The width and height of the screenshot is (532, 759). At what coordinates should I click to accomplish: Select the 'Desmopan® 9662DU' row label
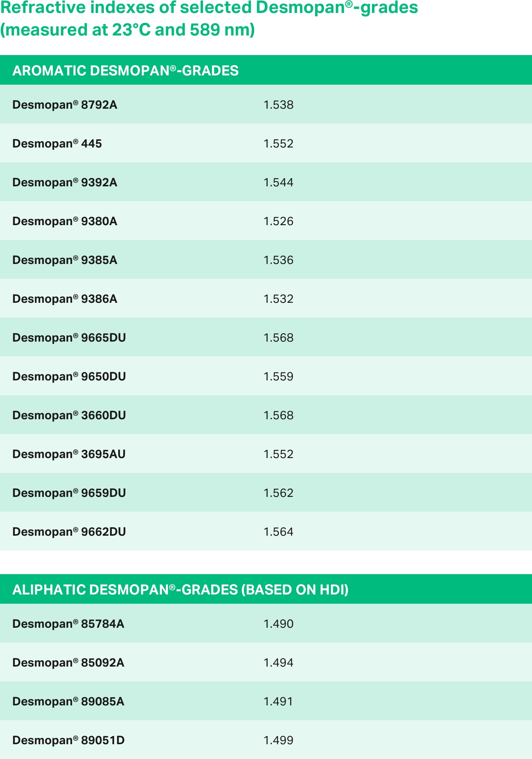(69, 532)
